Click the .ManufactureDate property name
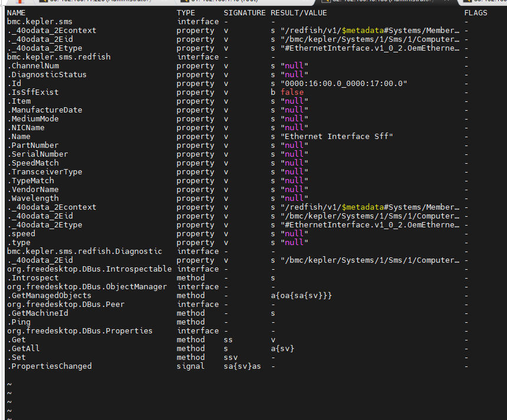 click(x=45, y=110)
